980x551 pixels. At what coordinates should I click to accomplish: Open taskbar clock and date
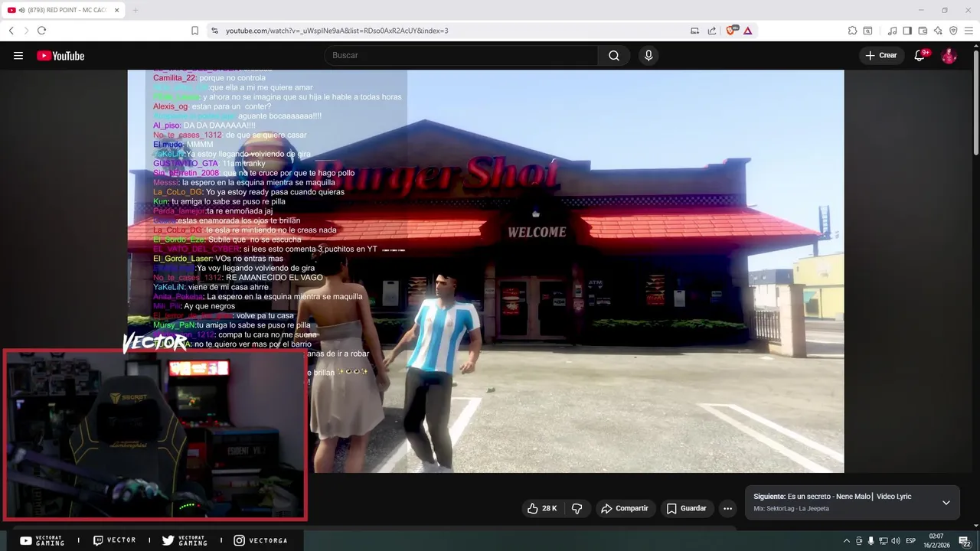938,540
